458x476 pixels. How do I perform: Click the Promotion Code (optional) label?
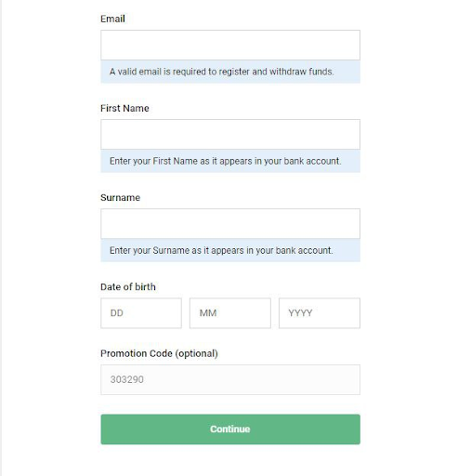tap(159, 353)
